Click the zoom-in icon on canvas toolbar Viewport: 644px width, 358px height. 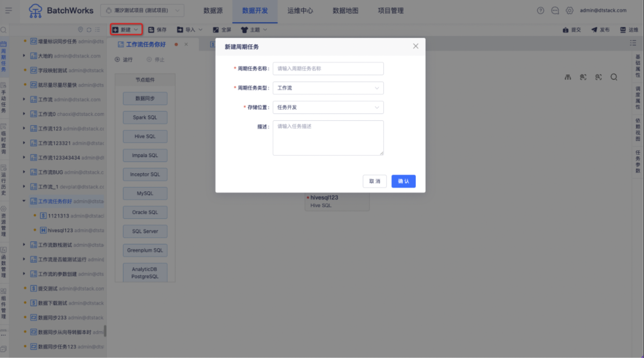pyautogui.click(x=583, y=77)
